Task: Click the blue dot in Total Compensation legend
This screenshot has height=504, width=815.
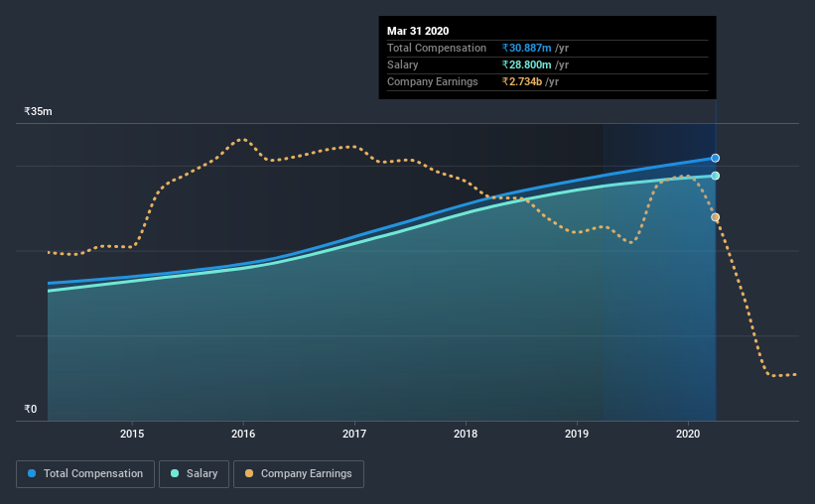Action: click(x=32, y=473)
